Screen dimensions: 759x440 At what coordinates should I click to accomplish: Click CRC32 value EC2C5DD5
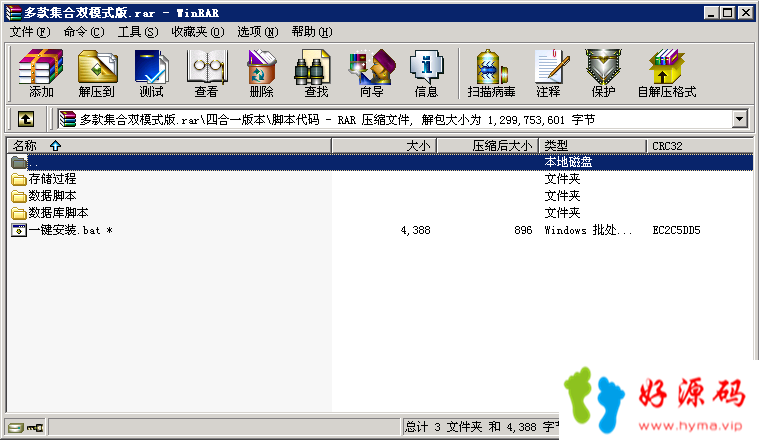(x=676, y=230)
